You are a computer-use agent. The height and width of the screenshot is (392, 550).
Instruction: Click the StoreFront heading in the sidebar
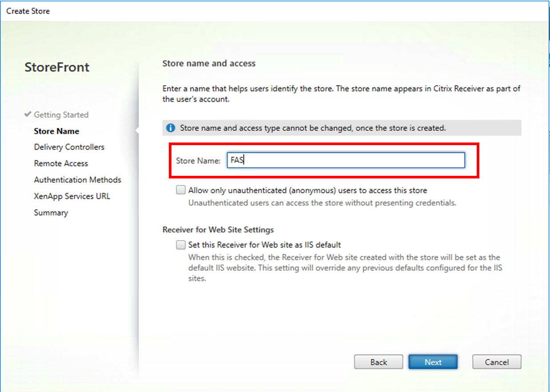click(57, 67)
